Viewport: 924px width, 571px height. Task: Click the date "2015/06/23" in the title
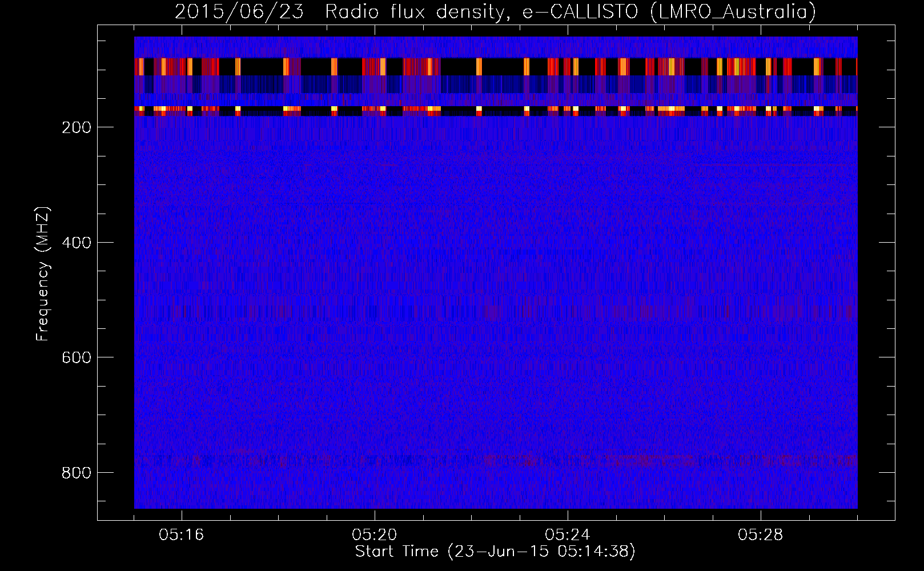[239, 11]
